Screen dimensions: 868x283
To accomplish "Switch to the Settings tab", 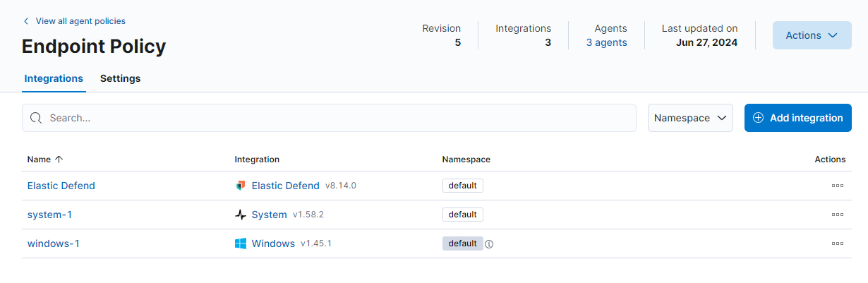I will pyautogui.click(x=120, y=78).
